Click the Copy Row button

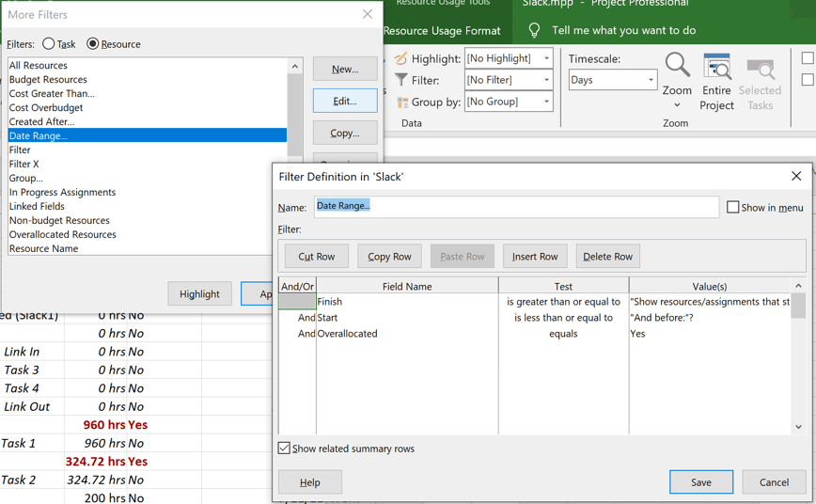(389, 256)
